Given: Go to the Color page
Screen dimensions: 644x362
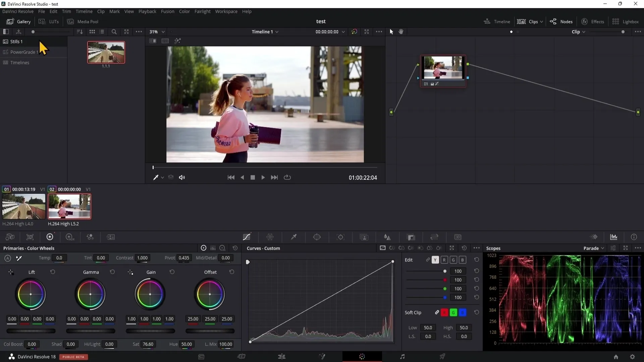Looking at the screenshot, I should tap(362, 357).
